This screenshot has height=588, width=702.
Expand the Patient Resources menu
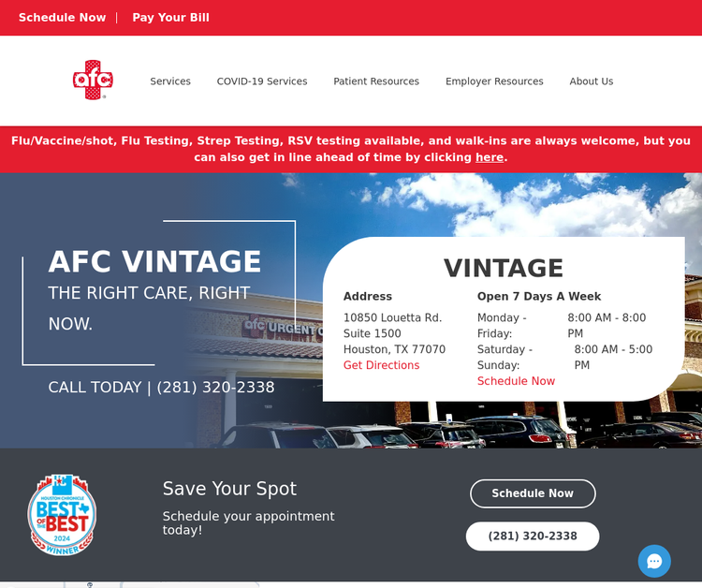[376, 81]
